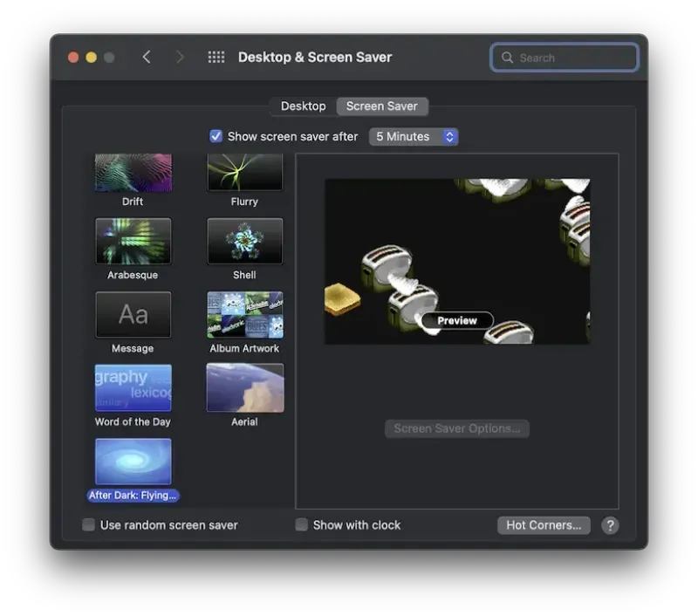Click the Flurry label text

[244, 202]
